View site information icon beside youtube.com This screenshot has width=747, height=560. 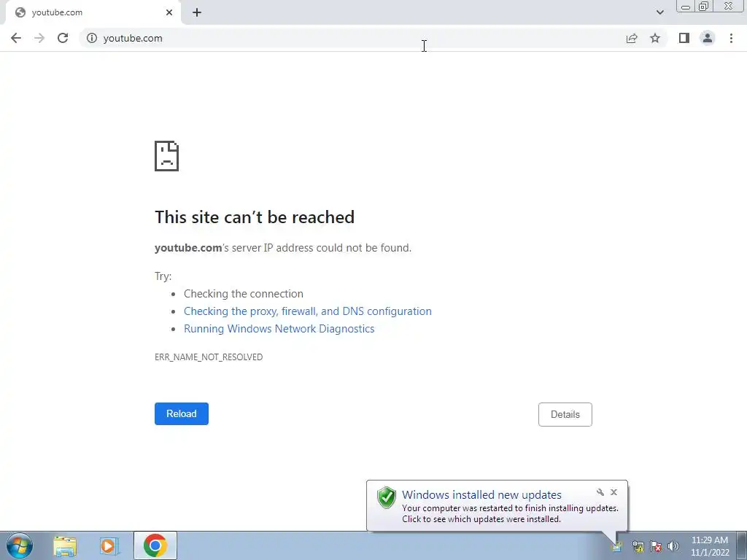pos(92,38)
